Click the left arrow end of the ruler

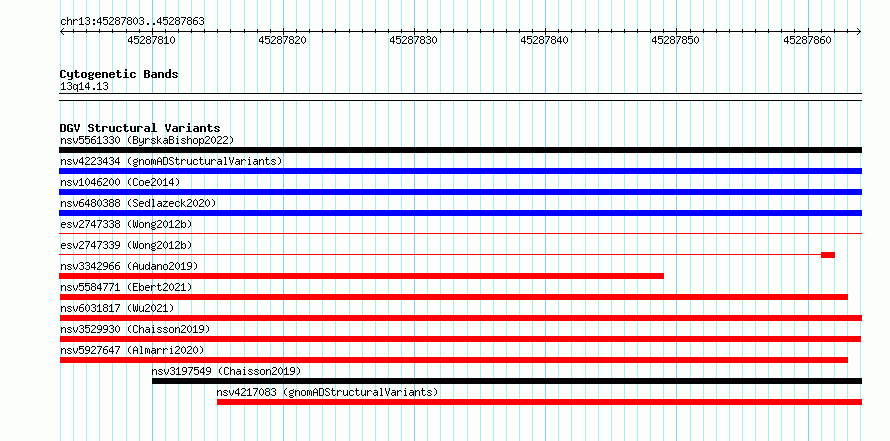[62, 31]
